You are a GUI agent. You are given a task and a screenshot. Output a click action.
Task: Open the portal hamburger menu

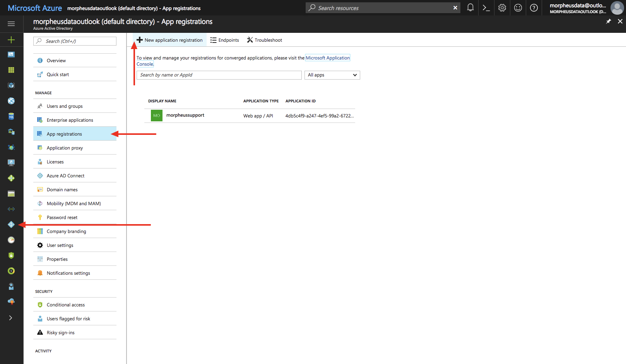11,24
